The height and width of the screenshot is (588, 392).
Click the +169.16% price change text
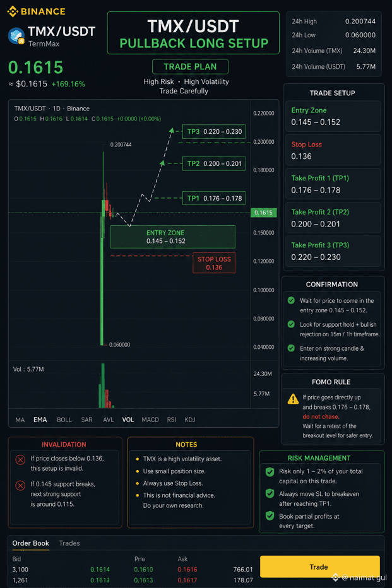[x=68, y=84]
